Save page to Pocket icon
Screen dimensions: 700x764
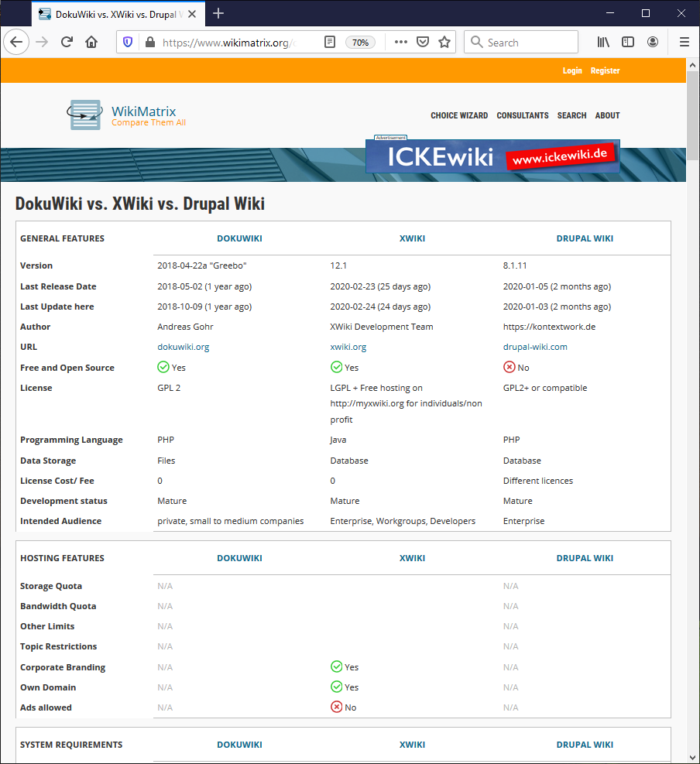[x=423, y=42]
